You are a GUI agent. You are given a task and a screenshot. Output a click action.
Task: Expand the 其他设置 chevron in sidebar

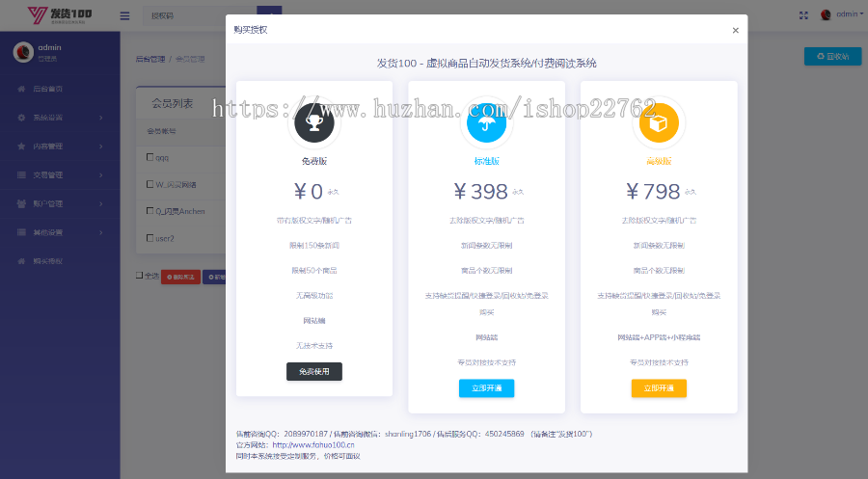100,232
